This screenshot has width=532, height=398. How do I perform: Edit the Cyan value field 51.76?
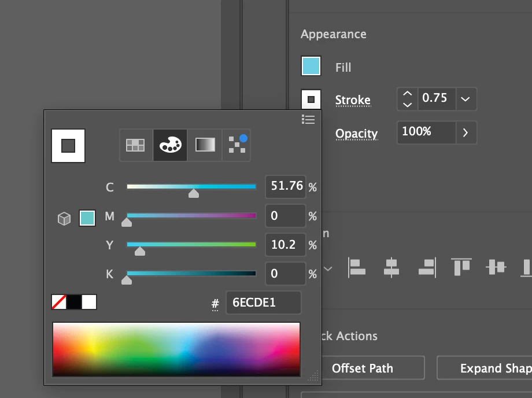click(x=286, y=186)
